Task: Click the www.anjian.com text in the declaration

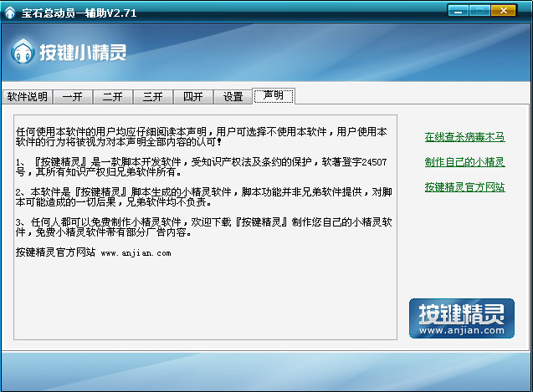Action: 136,253
